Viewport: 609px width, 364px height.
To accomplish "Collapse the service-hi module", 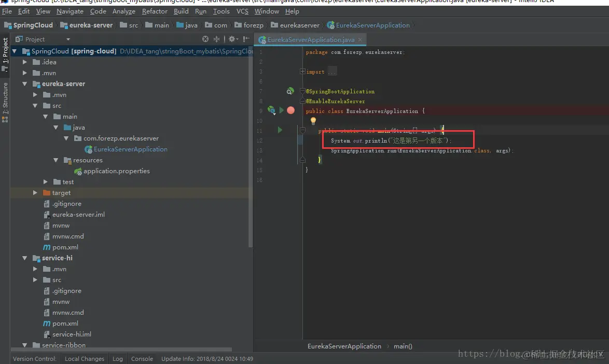I will pos(25,258).
